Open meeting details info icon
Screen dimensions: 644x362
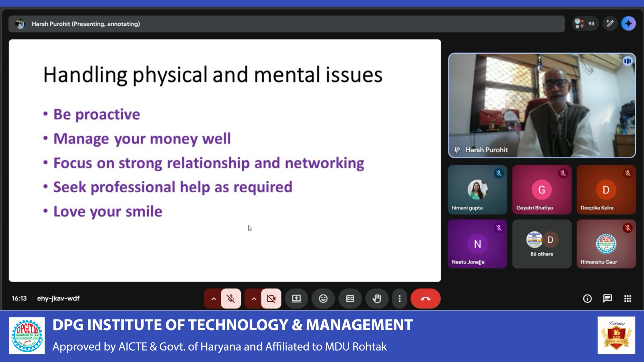[587, 298]
